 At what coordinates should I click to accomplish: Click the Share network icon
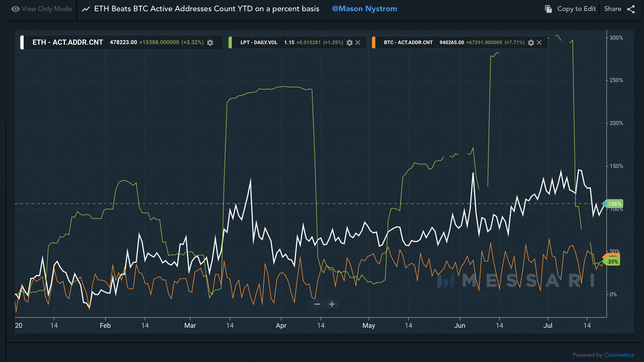point(631,9)
